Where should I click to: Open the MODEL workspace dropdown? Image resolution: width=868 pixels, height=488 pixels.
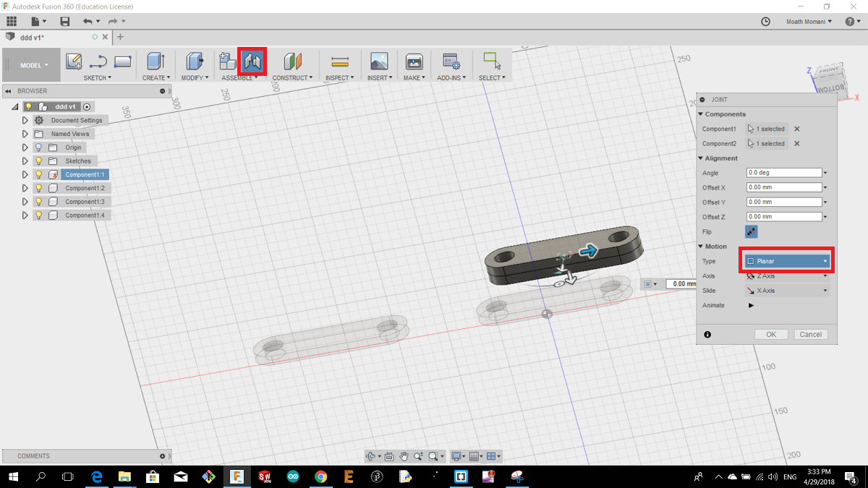(31, 65)
